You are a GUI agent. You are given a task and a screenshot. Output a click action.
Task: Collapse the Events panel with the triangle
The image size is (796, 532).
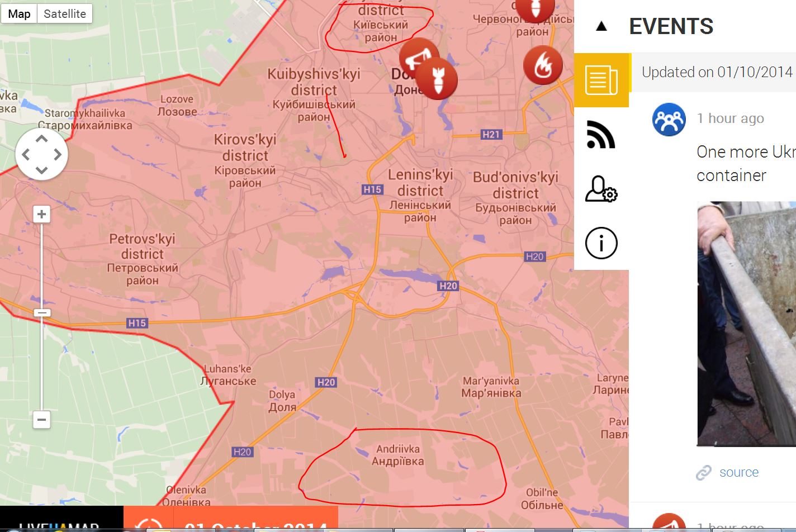tap(601, 26)
